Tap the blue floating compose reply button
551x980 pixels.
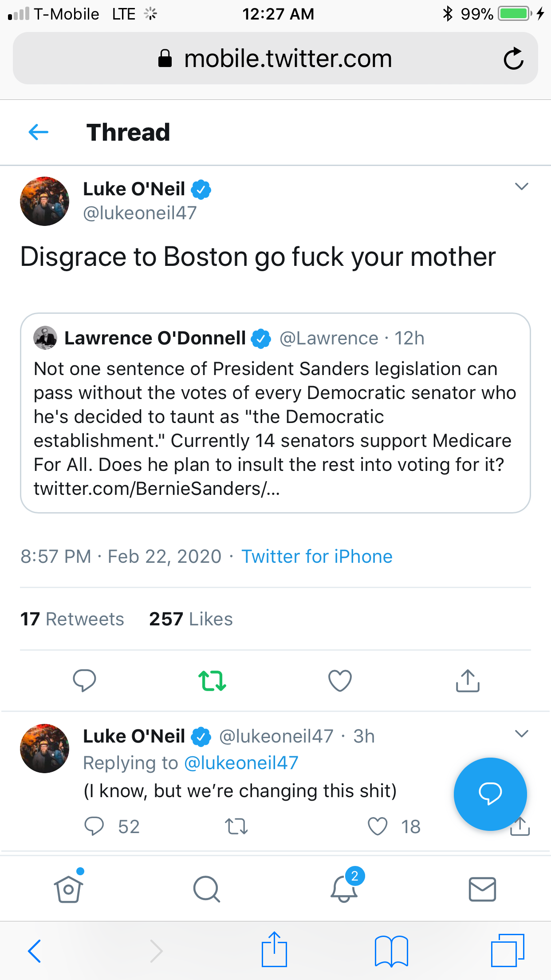(x=490, y=794)
